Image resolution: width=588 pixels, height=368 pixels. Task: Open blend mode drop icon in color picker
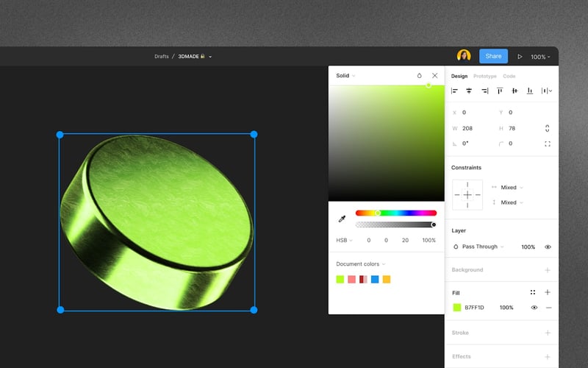[419, 76]
